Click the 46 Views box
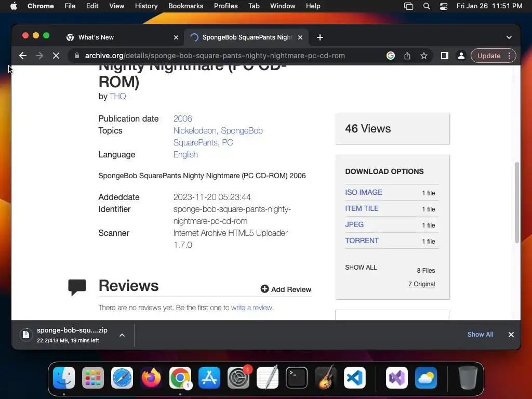Image resolution: width=532 pixels, height=399 pixels. coord(392,129)
